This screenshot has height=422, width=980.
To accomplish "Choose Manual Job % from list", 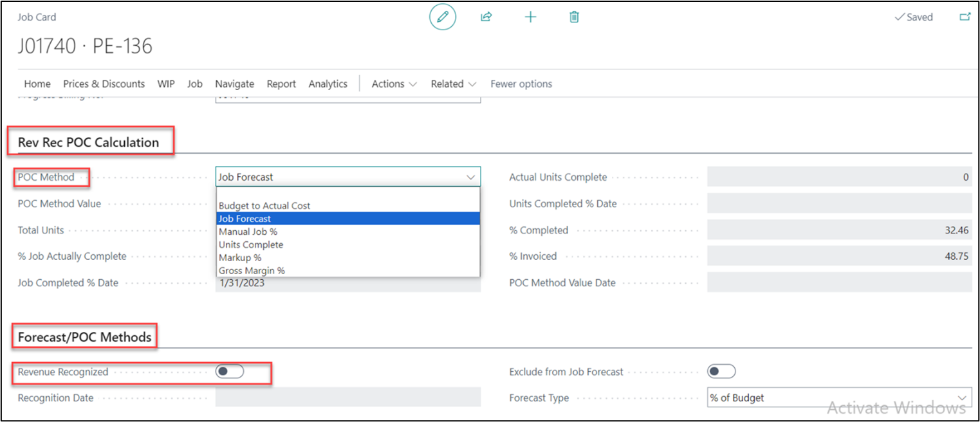I will point(248,232).
